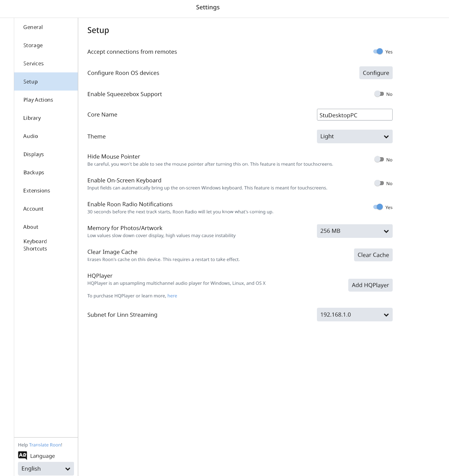This screenshot has height=476, width=449.
Task: Follow the 'here' HQPlayer link
Action: [172, 296]
